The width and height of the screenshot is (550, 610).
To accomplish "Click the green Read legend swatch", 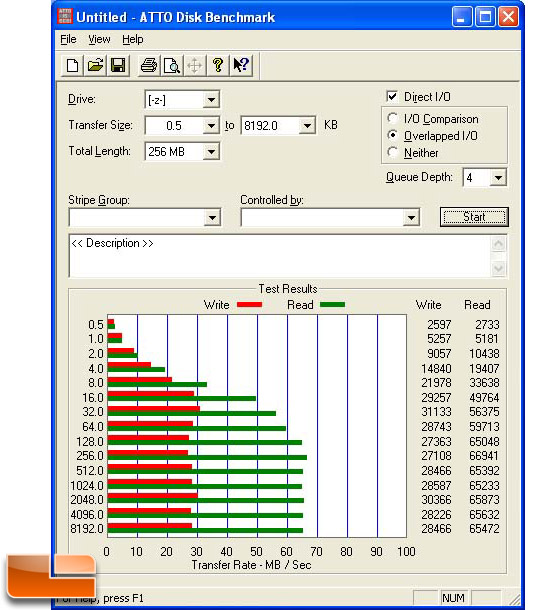I will click(x=332, y=305).
